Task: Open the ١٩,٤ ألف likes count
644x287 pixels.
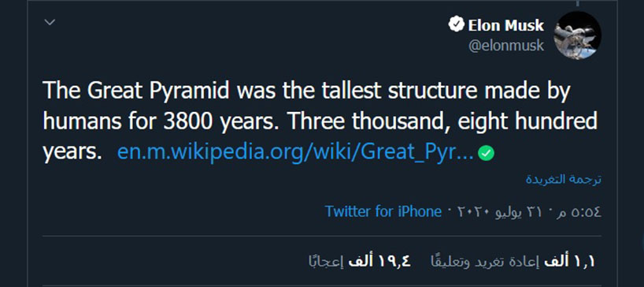Action: pyautogui.click(x=379, y=262)
